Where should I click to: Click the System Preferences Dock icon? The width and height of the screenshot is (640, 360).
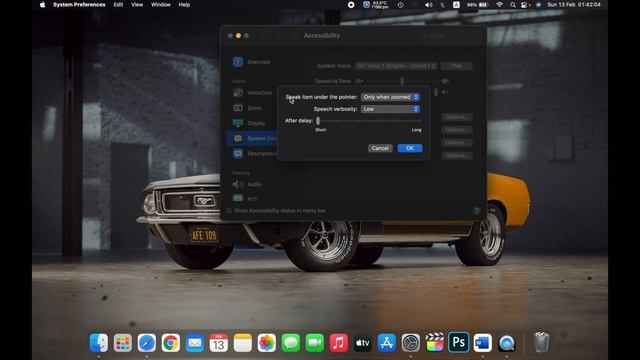pos(411,343)
